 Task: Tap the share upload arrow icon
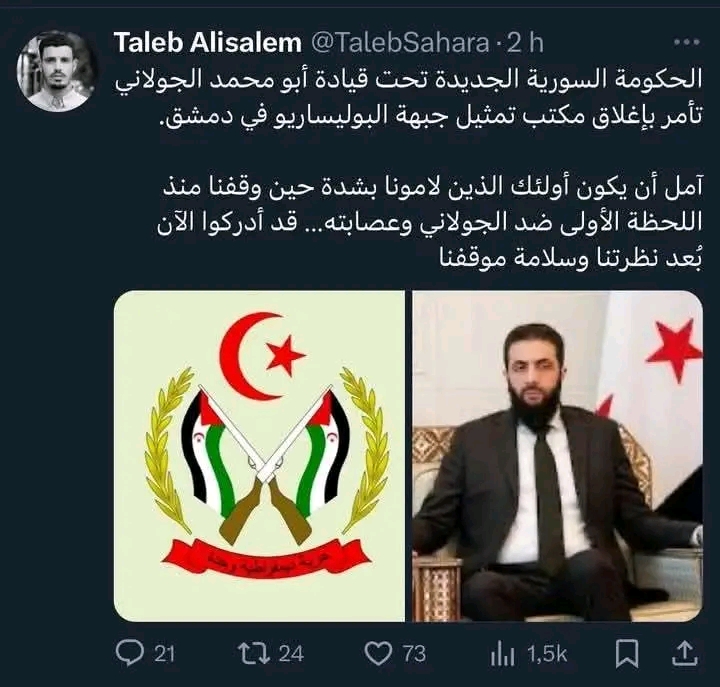pyautogui.click(x=685, y=653)
